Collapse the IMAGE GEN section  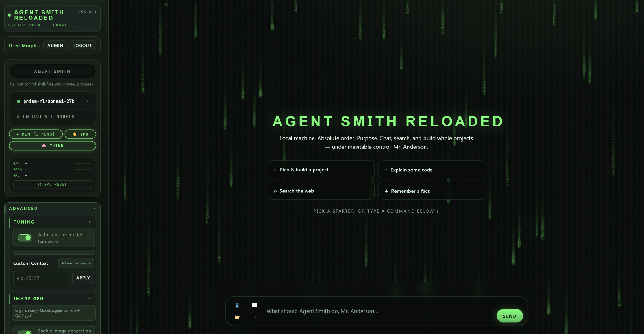pos(53,298)
